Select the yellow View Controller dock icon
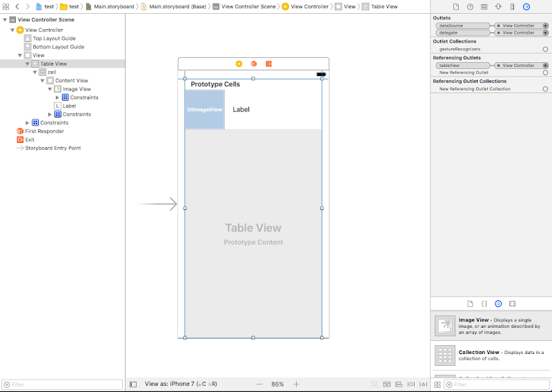Image resolution: width=552 pixels, height=392 pixels. click(x=239, y=63)
